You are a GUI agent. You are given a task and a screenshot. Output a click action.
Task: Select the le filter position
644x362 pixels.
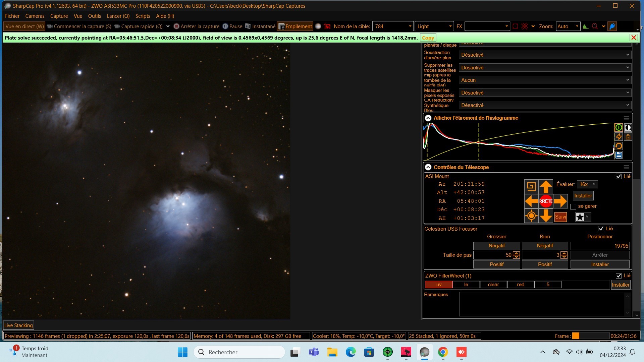pyautogui.click(x=466, y=285)
